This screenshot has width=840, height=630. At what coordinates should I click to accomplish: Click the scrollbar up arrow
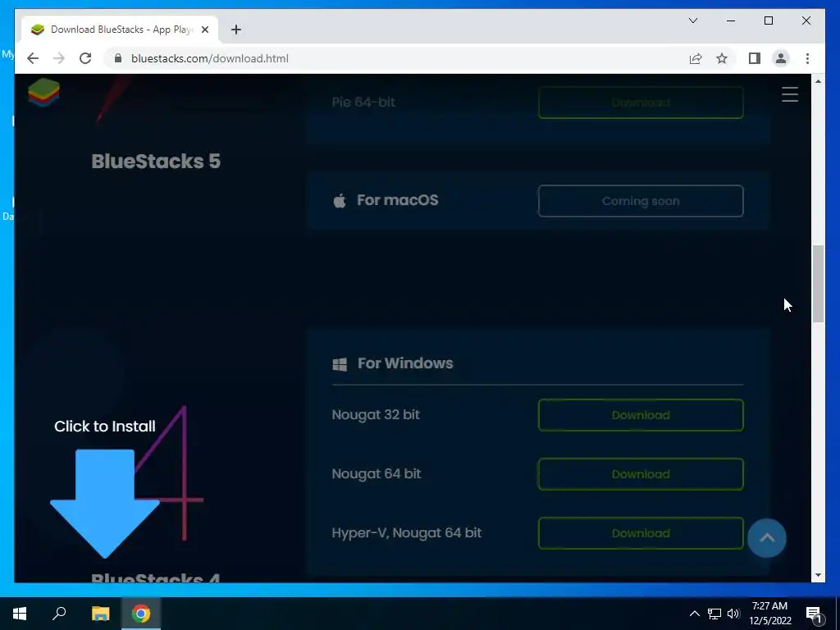(818, 81)
